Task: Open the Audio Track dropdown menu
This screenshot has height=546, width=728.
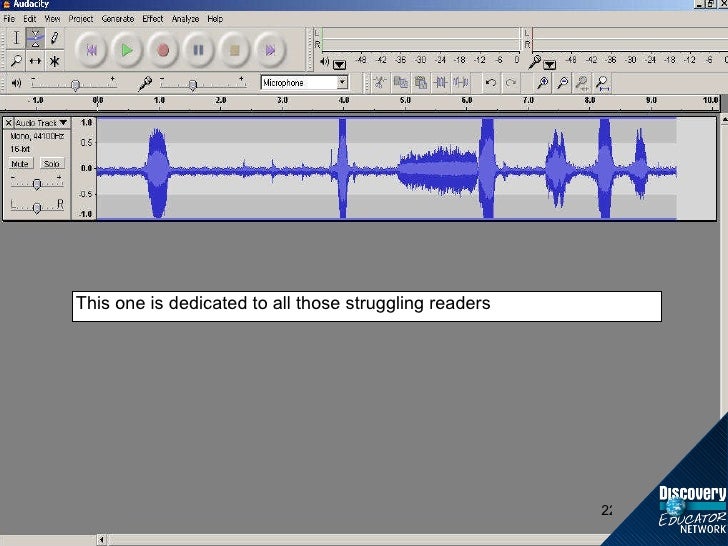Action: (x=42, y=123)
